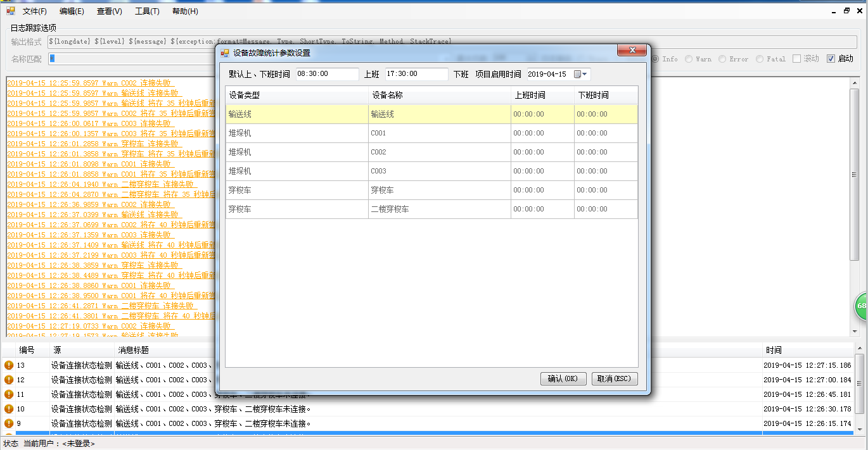Open the 帮助(H) menu
This screenshot has height=450, width=868.
point(185,11)
